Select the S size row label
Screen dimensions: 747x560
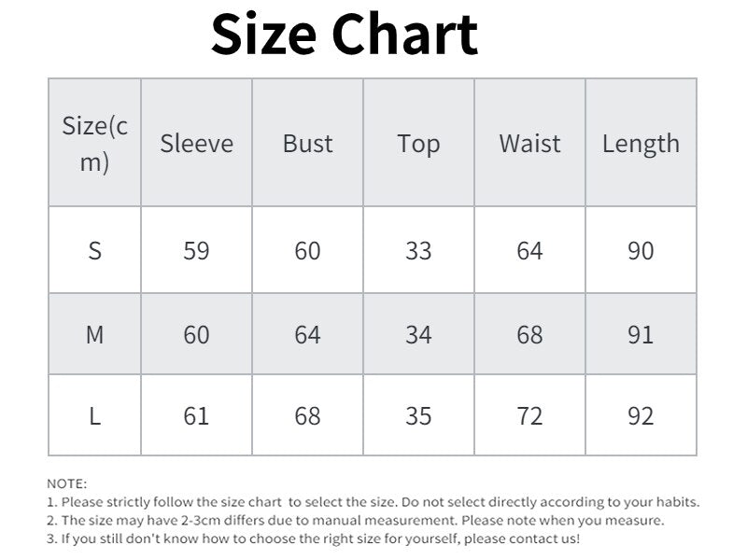point(94,251)
